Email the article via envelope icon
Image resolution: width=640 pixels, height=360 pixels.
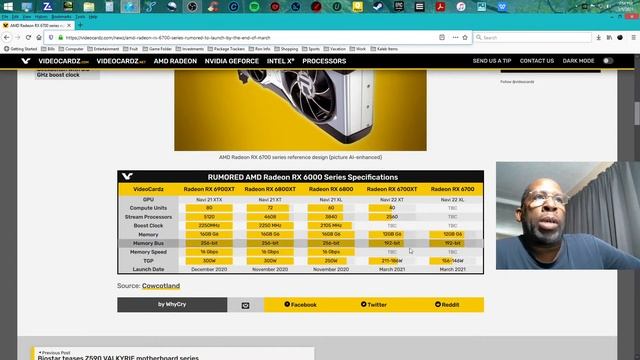click(245, 305)
